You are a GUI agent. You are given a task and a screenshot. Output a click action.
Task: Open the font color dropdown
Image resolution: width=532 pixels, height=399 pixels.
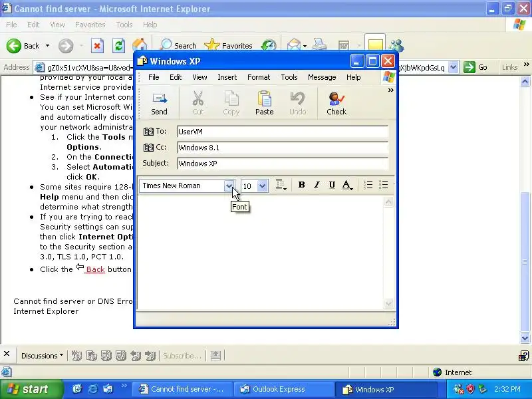[x=347, y=185]
